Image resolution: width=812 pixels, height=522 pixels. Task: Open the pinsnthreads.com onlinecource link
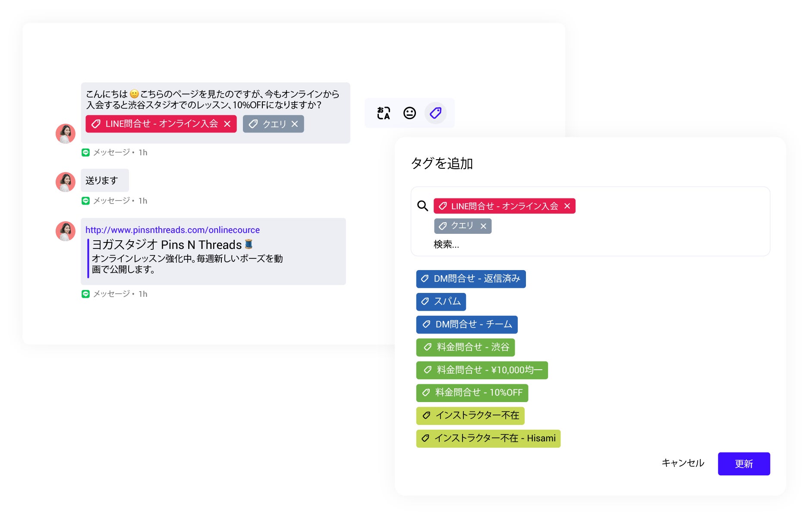coord(173,230)
